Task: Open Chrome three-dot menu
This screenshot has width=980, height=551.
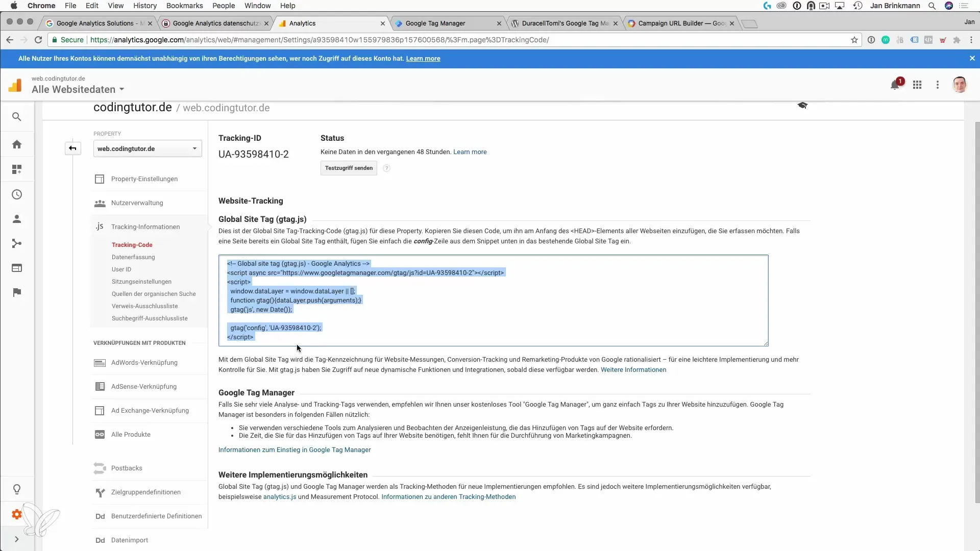Action: [971, 40]
